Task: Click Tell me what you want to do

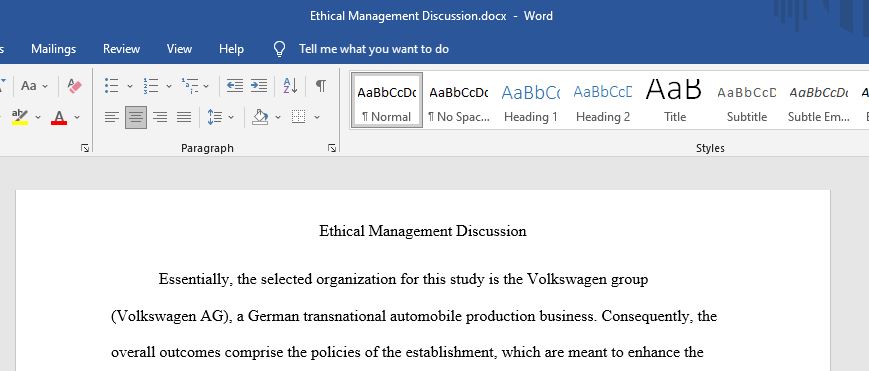Action: [374, 49]
